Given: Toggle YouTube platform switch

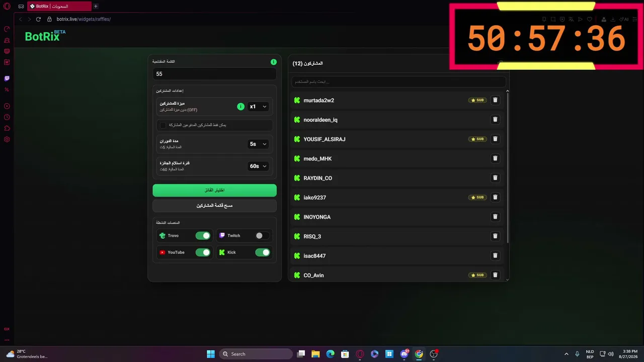Looking at the screenshot, I should tap(203, 252).
